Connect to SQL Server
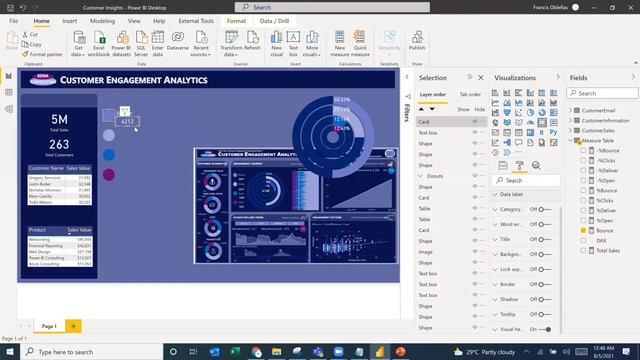The width and height of the screenshot is (640, 360). [141, 44]
